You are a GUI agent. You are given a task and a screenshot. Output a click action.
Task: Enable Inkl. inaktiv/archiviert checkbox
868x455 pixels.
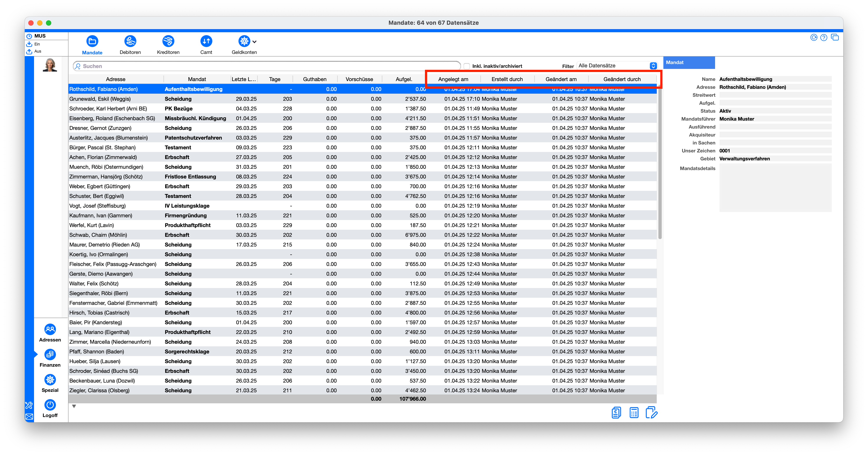click(x=467, y=66)
